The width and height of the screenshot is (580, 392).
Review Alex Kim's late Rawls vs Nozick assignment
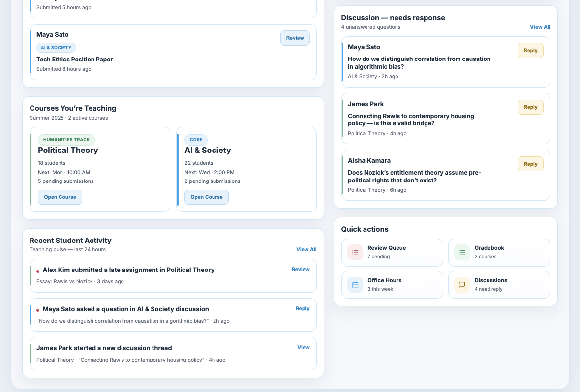pyautogui.click(x=301, y=269)
